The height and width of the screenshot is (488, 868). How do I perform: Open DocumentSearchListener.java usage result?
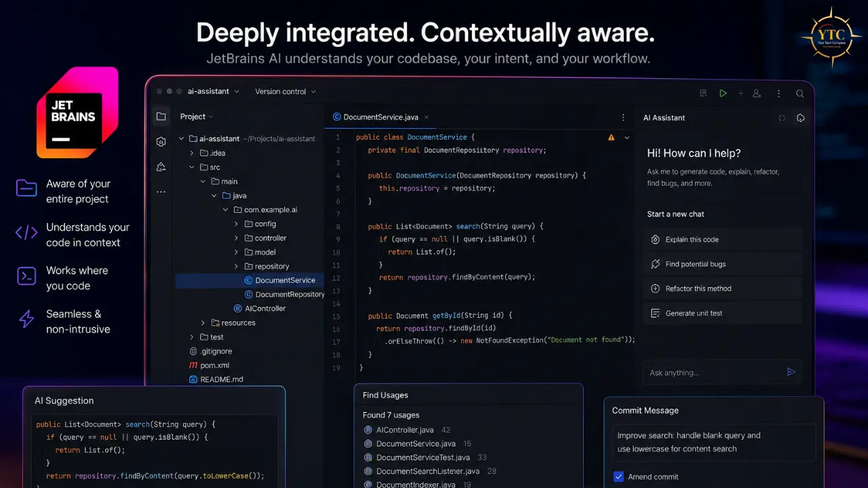point(430,471)
